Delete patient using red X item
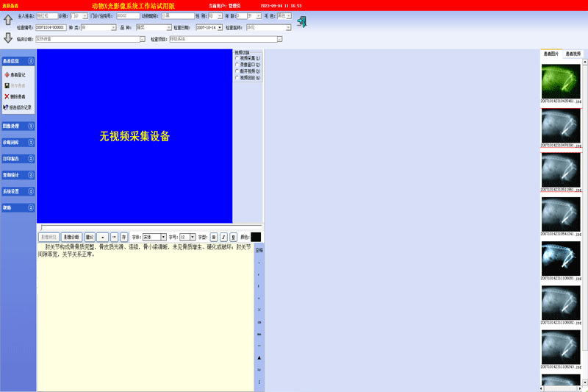588x392 pixels. [15, 96]
